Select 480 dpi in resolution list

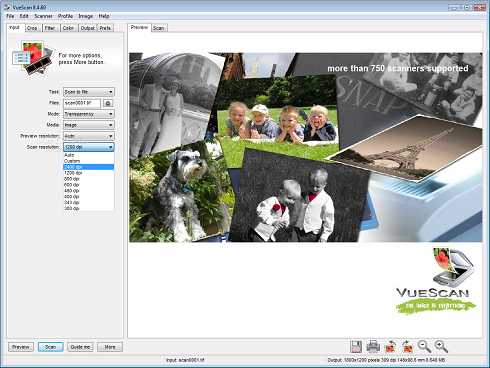(89, 191)
